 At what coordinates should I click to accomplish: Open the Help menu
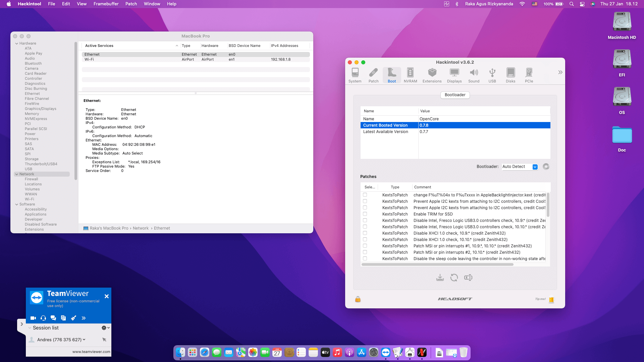click(x=171, y=4)
